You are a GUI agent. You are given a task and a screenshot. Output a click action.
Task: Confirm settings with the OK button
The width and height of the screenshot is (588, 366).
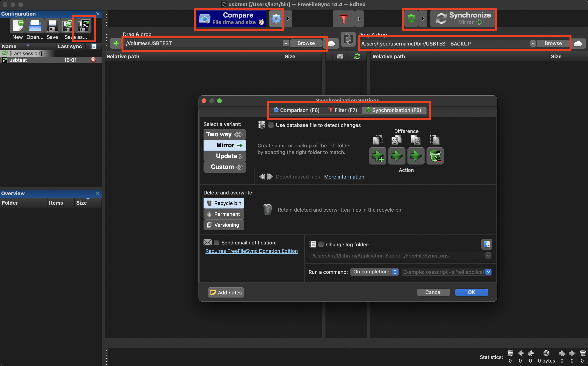pyautogui.click(x=471, y=292)
